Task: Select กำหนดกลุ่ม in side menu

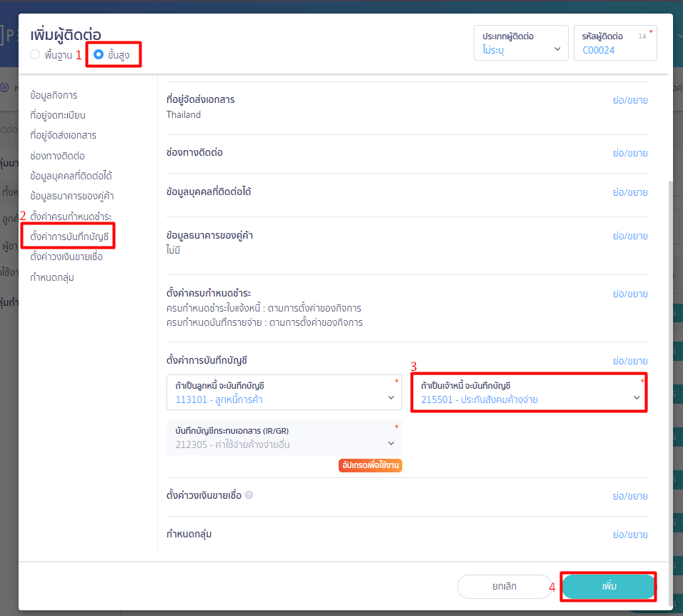Action: click(x=52, y=277)
